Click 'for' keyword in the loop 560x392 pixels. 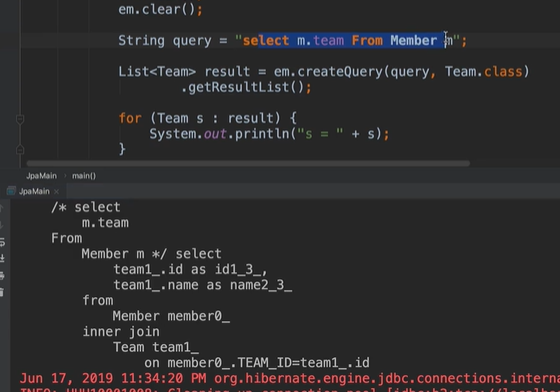[130, 118]
